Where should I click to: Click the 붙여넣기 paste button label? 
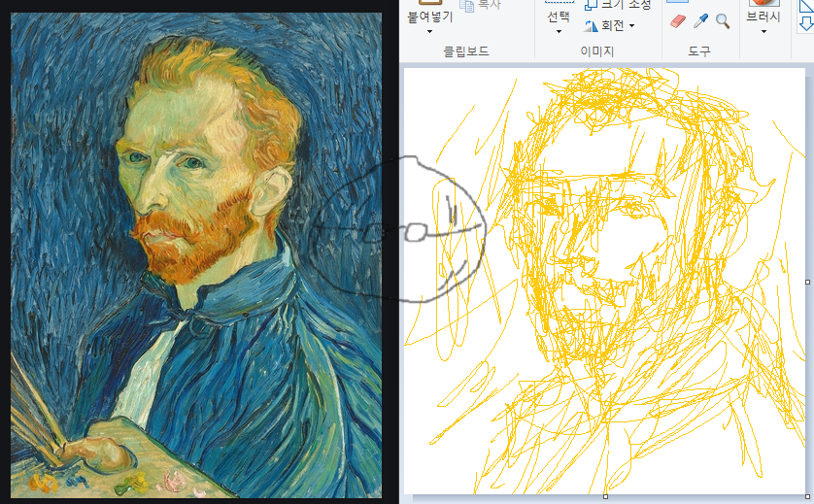(430, 17)
